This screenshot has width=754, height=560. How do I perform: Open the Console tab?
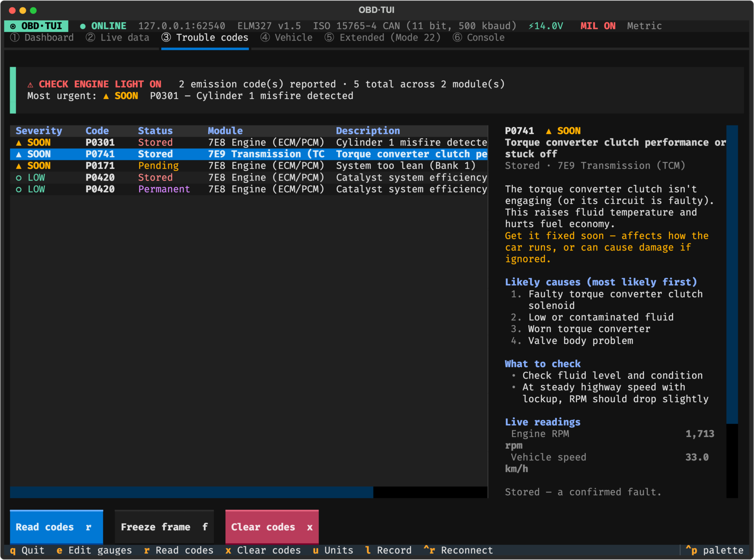[x=479, y=38]
